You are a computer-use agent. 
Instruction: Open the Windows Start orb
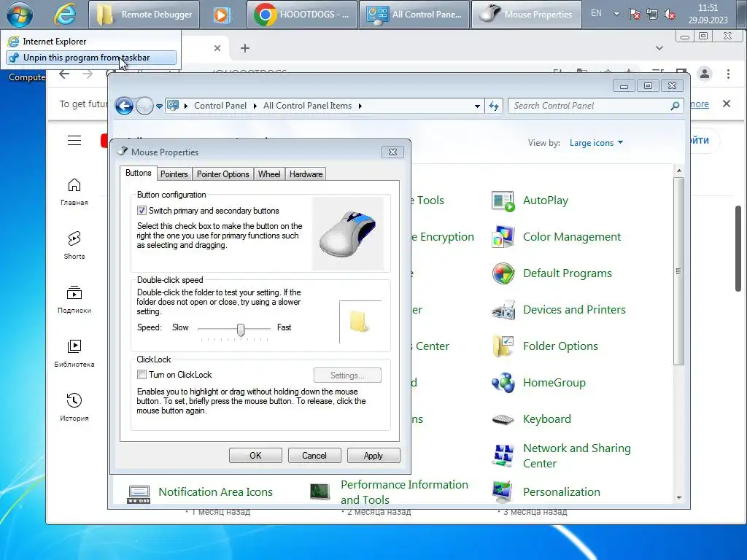pos(20,14)
